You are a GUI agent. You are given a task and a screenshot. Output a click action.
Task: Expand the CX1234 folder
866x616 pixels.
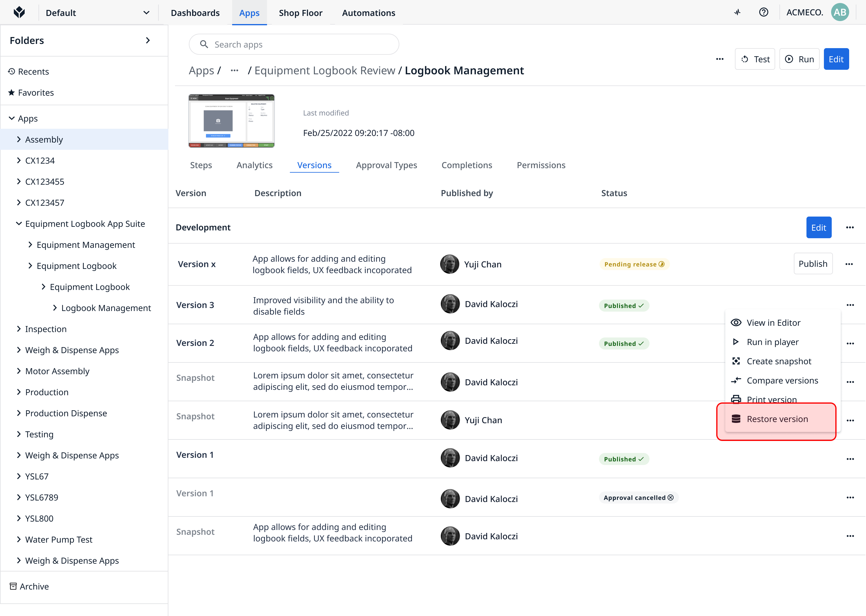(19, 160)
